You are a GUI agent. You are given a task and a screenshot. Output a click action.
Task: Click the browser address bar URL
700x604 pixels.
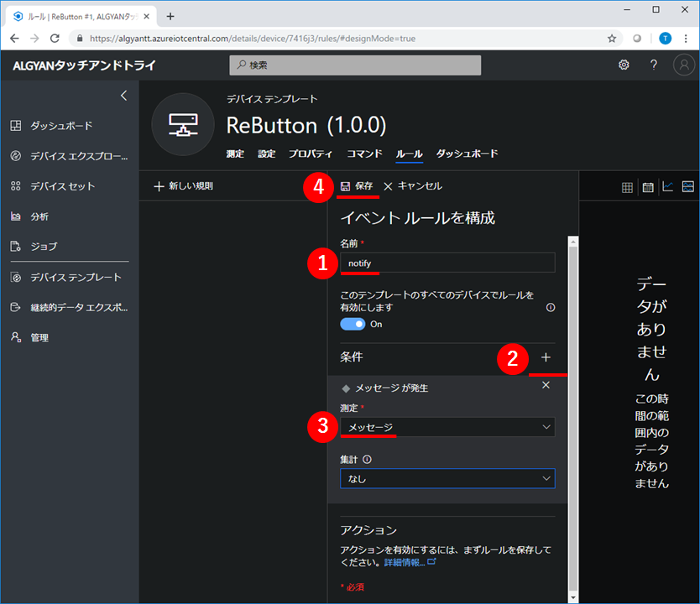tap(253, 39)
